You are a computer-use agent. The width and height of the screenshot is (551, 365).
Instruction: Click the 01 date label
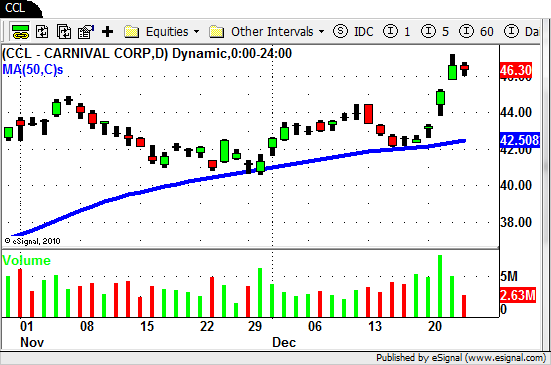[27, 326]
